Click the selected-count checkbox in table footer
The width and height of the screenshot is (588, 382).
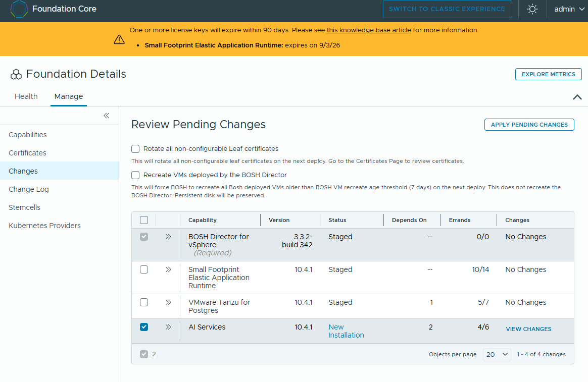144,354
